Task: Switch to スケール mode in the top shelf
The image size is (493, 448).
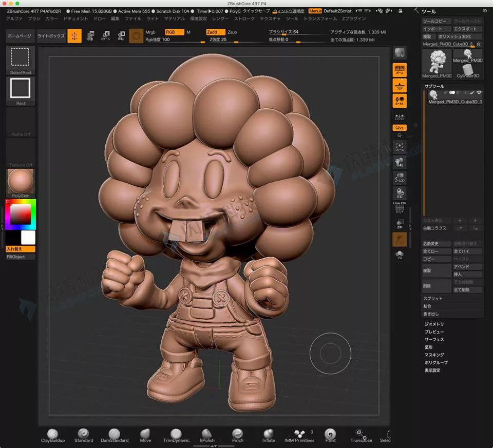Action: [x=106, y=36]
